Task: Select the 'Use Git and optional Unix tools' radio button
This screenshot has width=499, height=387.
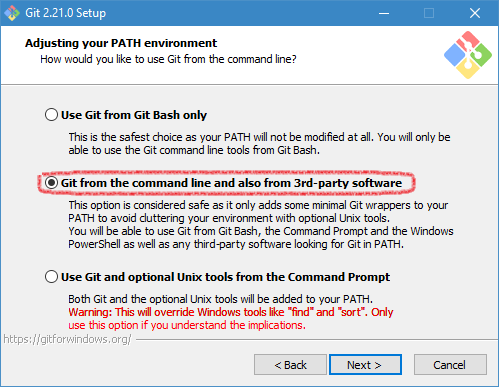Action: point(51,277)
